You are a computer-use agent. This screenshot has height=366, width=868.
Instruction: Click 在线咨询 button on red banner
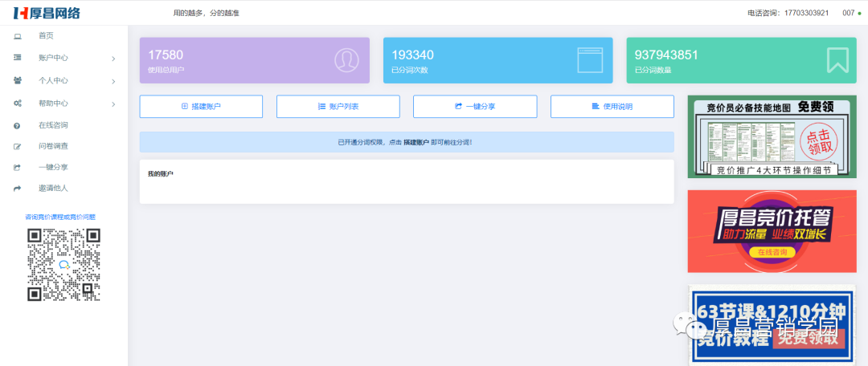coord(772,252)
